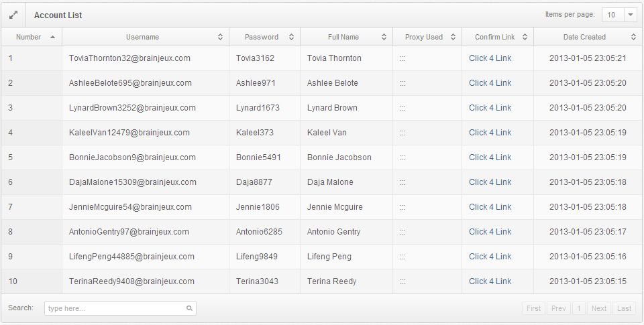Screen dimensions: 644x325
Task: Click the Date Created sort icon
Action: pyautogui.click(x=633, y=38)
